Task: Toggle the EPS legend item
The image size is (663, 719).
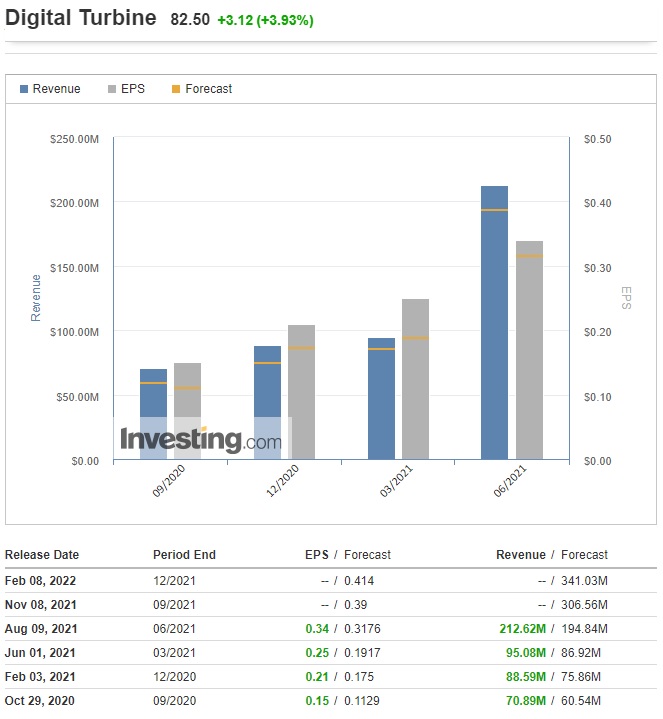Action: click(126, 88)
